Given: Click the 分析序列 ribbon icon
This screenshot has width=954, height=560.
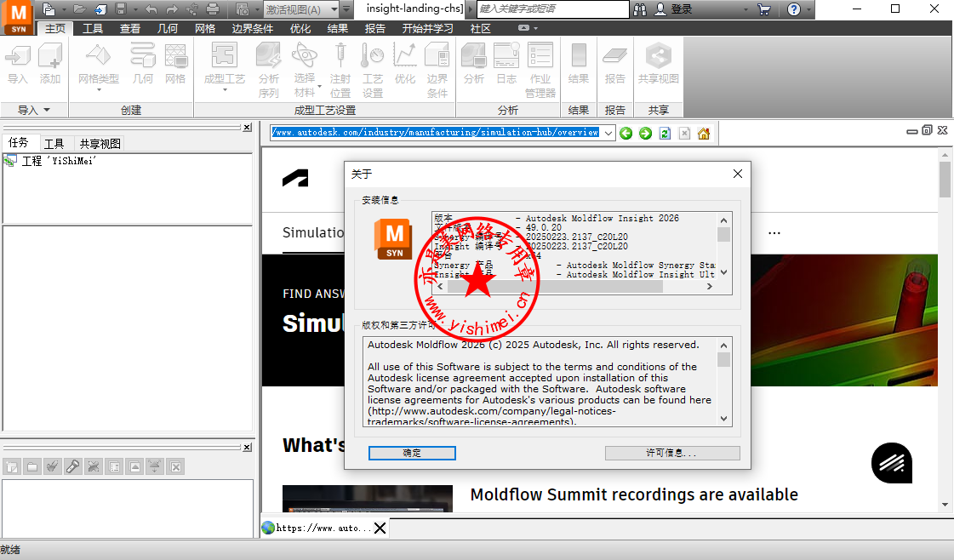Looking at the screenshot, I should pos(268,70).
